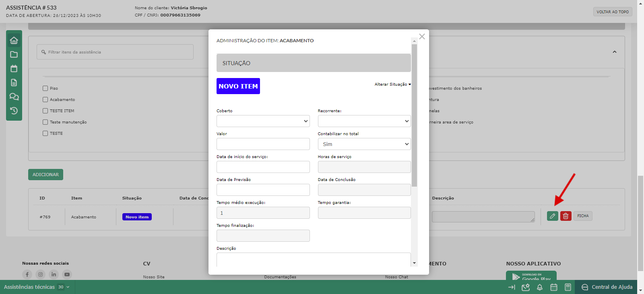Click the modal Descrição text area
Viewport: 644px width, 294px height.
click(x=314, y=260)
